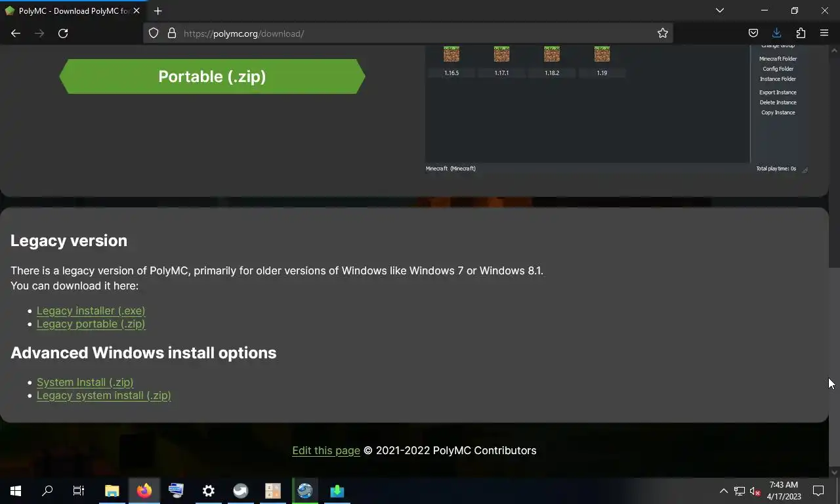Open the Firefox downloads panel
840x504 pixels.
(776, 33)
